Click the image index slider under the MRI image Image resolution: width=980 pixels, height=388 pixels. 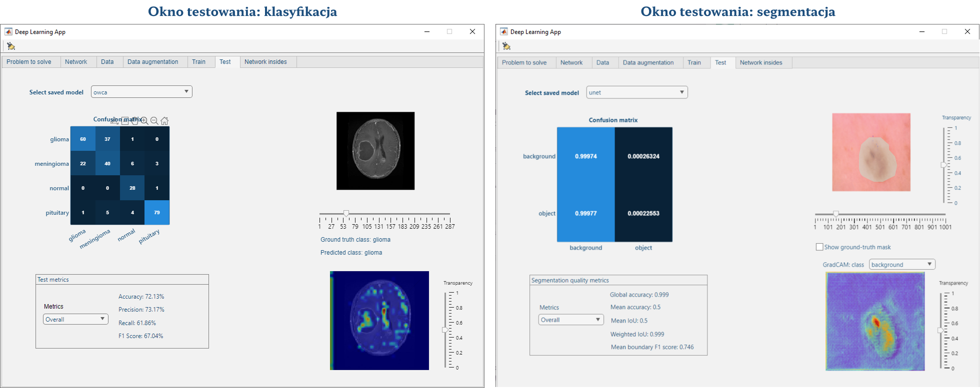click(x=346, y=214)
